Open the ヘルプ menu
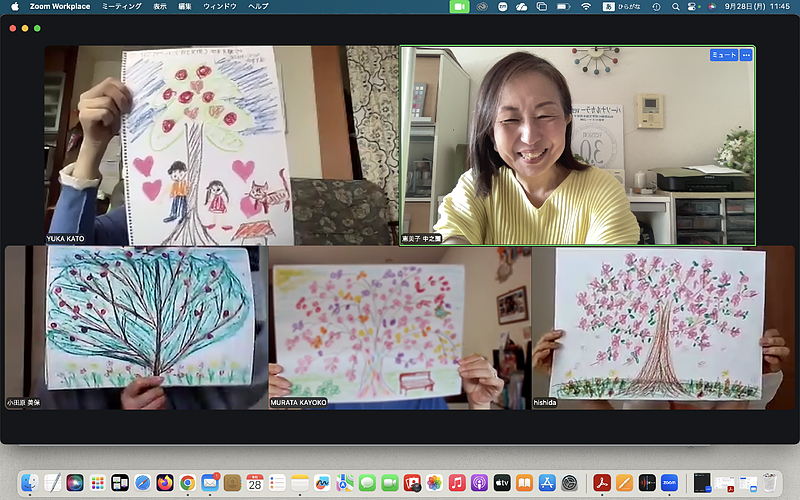 pos(258,6)
